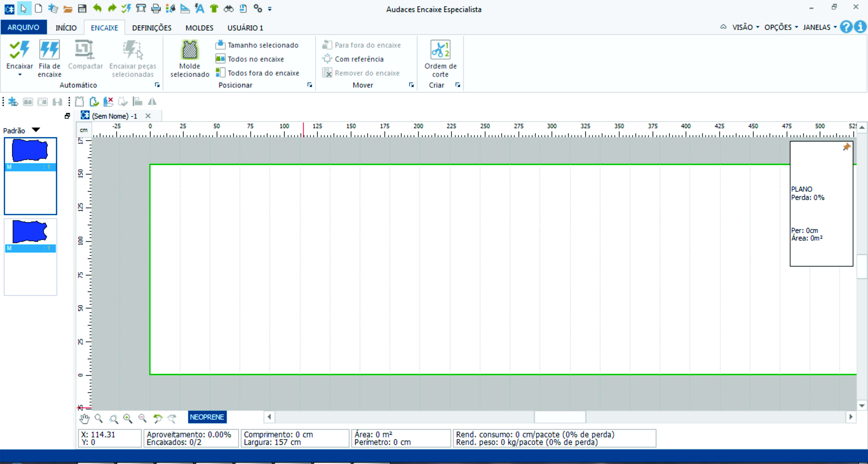
Task: Click the green shirt icon
Action: pyautogui.click(x=214, y=8)
